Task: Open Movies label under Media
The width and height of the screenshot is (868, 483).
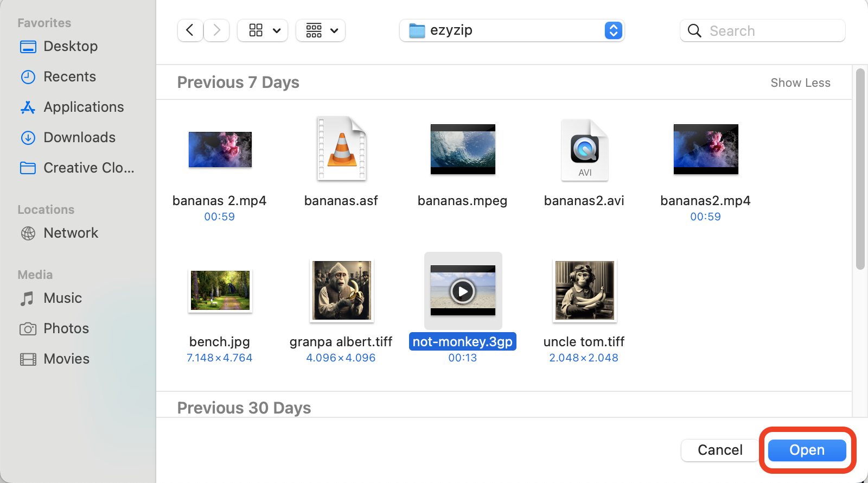Action: click(66, 359)
